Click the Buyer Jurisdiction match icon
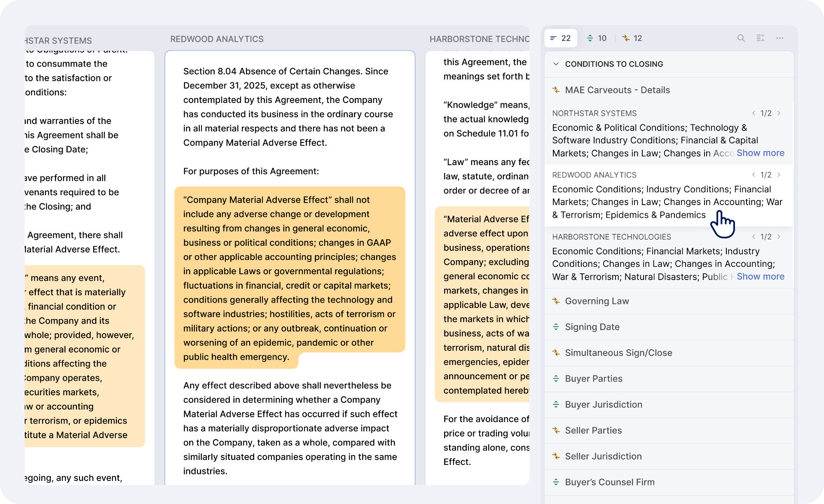Viewport: 824px width, 504px height. (x=556, y=405)
